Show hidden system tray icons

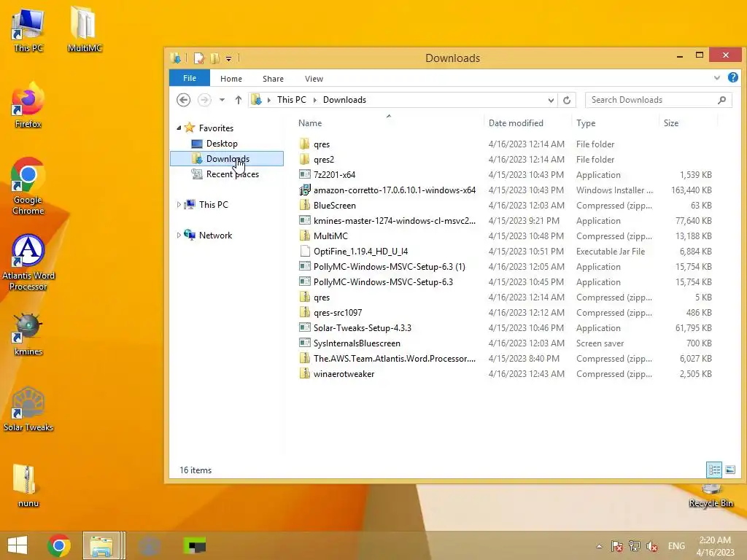pos(600,546)
